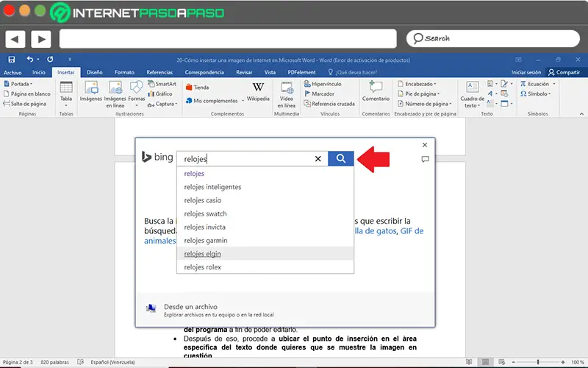Insert a Referencia cruzada
Screen dimensions: 588x368
pos(329,104)
